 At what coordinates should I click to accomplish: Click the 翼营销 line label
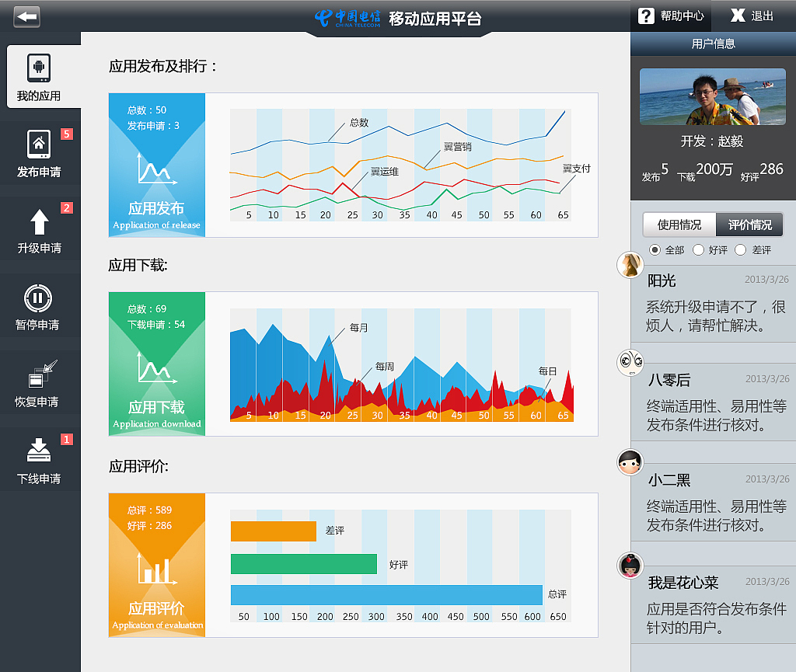[457, 147]
